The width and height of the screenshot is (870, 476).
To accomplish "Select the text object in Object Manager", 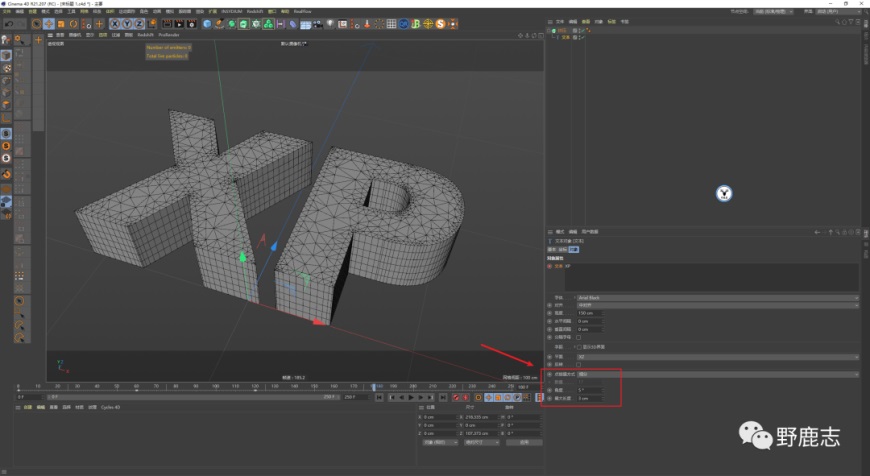I will point(565,37).
